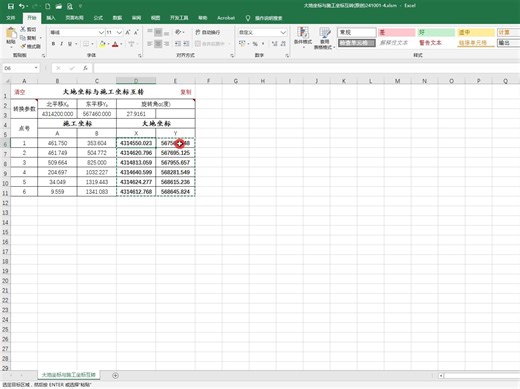This screenshot has width=520, height=389.
Task: Toggle Align Right in alignment group
Action: (167, 44)
